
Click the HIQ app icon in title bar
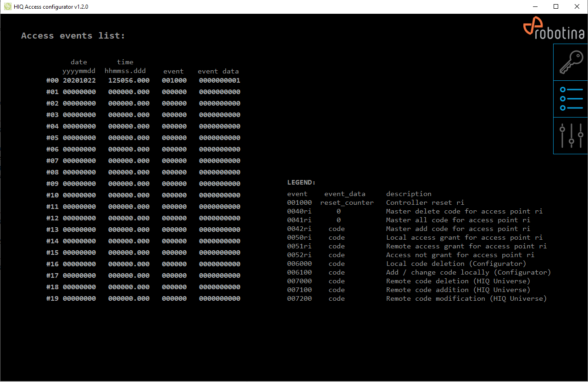pos(7,6)
